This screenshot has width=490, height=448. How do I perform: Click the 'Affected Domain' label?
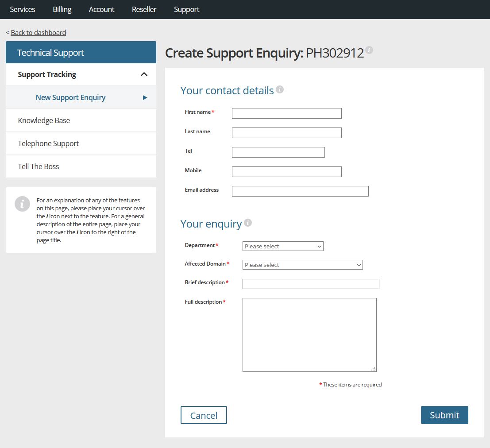[205, 263]
